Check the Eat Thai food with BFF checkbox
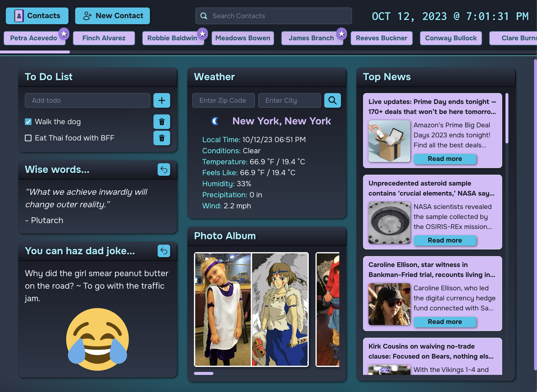 pos(28,138)
